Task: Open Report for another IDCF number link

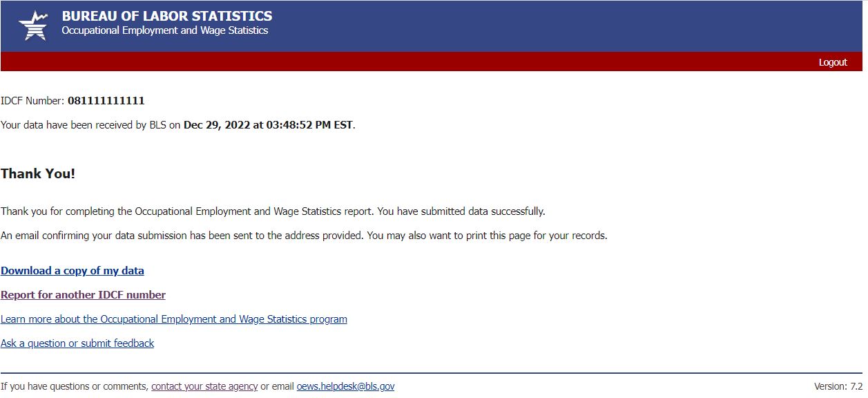Action: (x=83, y=295)
